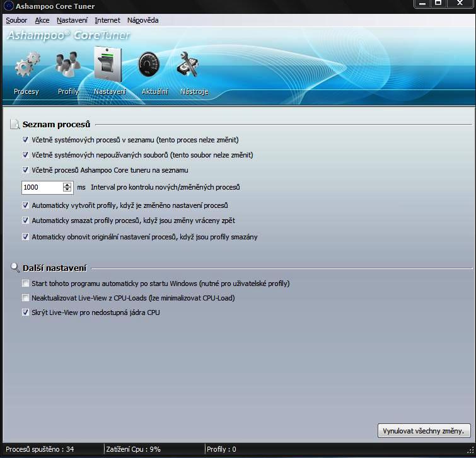Click the Ashampoo Core Tuner title bar icon
The height and width of the screenshot is (458, 476).
[8, 6]
